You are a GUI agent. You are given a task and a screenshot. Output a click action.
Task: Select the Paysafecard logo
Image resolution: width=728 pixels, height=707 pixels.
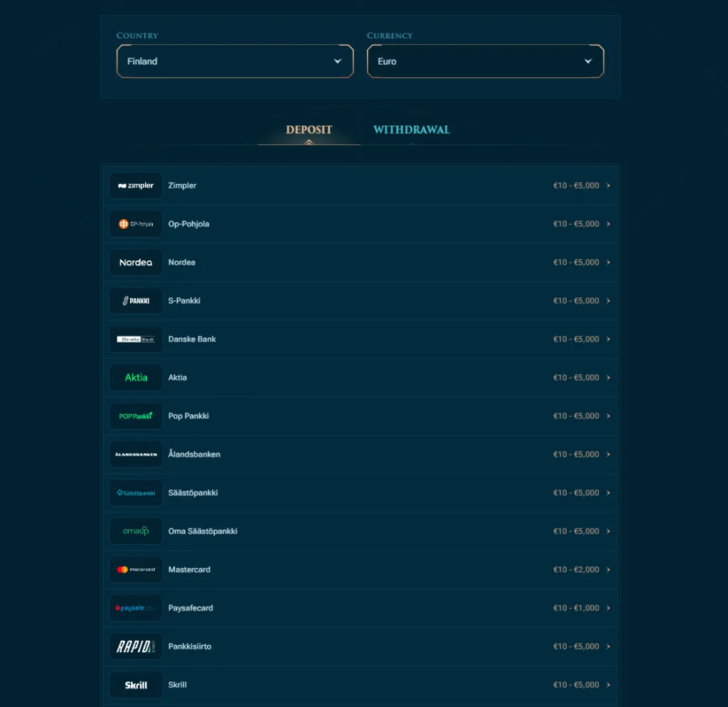(136, 608)
